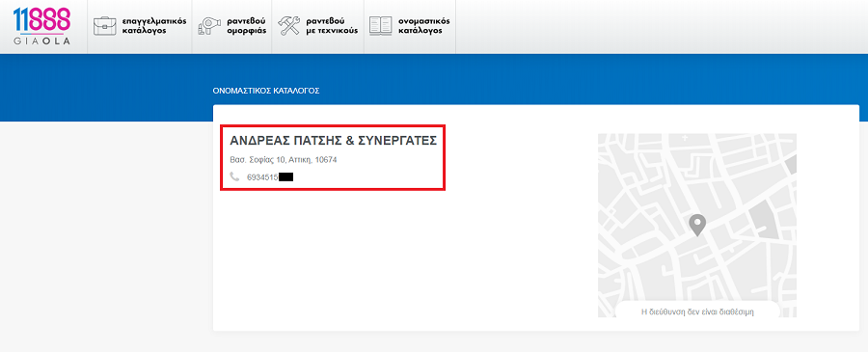Image resolution: width=868 pixels, height=352 pixels.
Task: Click the hammer and wrench icon
Action: coord(289,26)
